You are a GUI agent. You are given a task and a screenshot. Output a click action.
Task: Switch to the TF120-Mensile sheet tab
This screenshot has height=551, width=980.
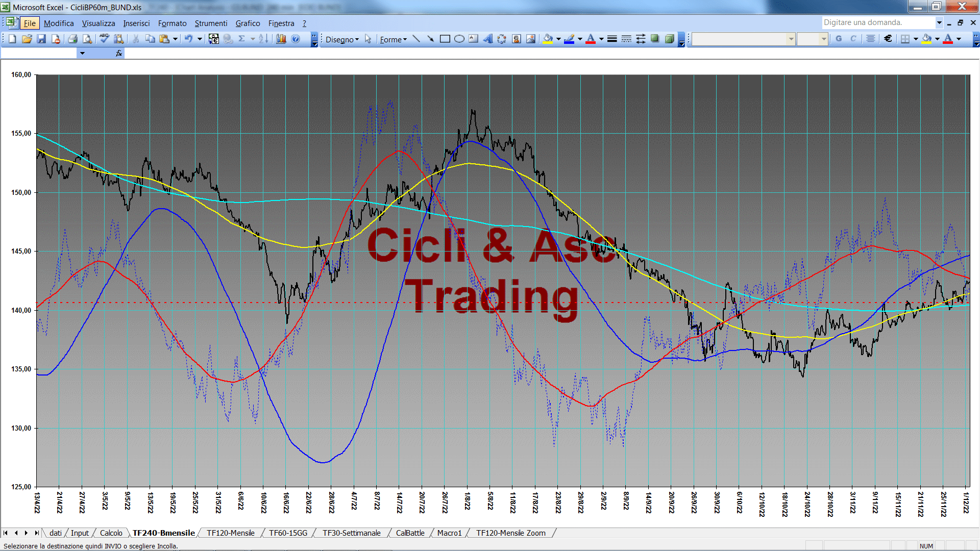tap(230, 533)
